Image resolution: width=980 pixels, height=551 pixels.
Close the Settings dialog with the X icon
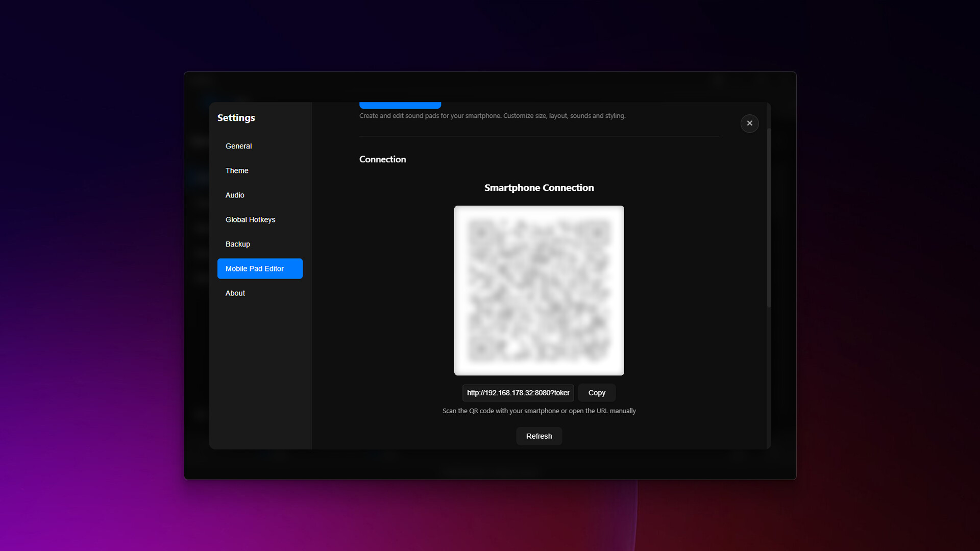tap(749, 123)
